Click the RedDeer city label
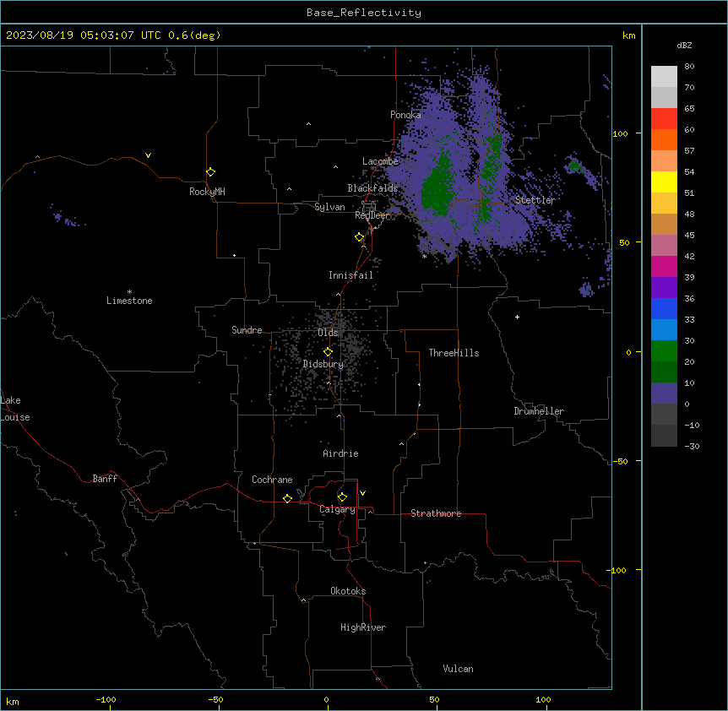 click(372, 215)
